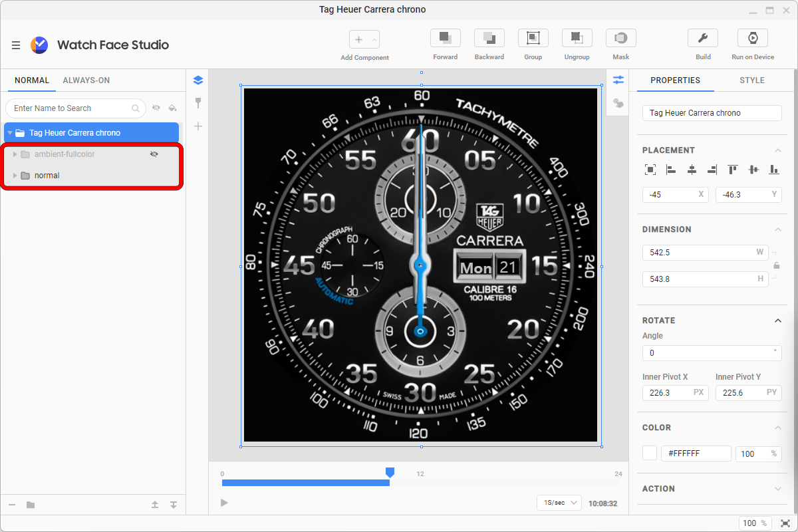Align component horizontal center
The width and height of the screenshot is (798, 532).
tap(692, 170)
